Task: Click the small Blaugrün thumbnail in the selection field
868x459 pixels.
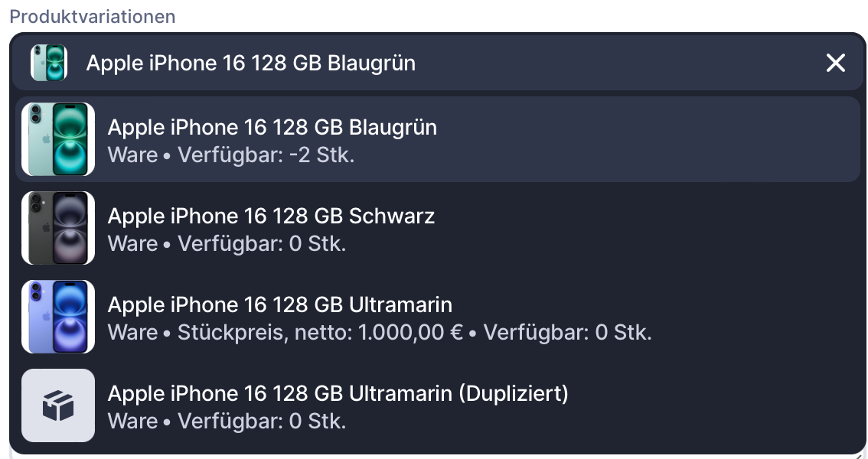Action: (x=49, y=63)
